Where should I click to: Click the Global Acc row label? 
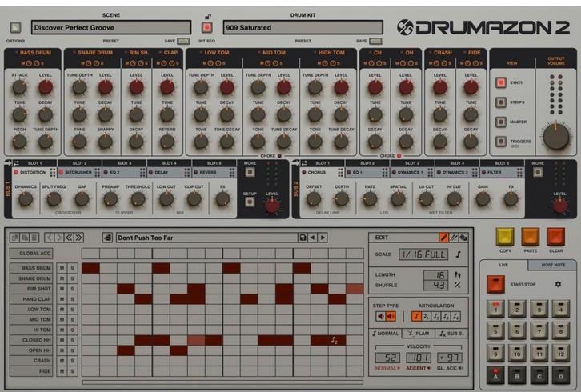[31, 254]
